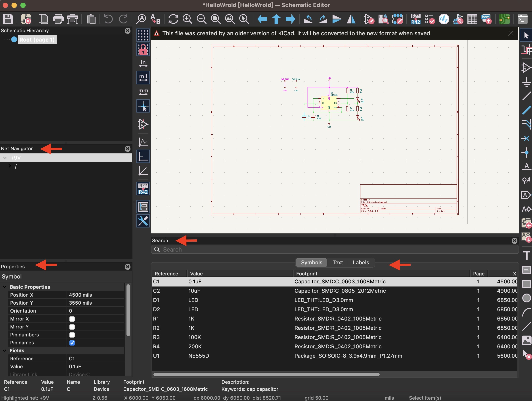532x401 pixels.
Task: Dismiss the older version warning bar
Action: coord(511,33)
